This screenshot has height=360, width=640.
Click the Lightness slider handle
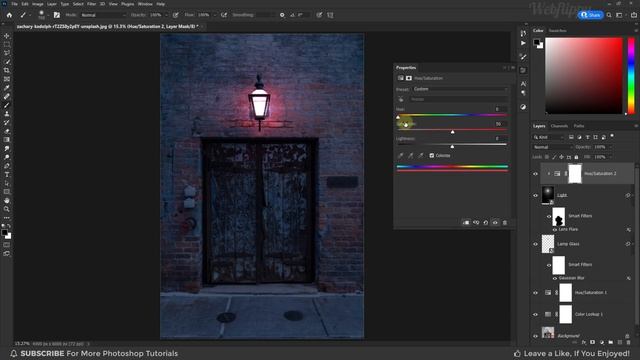[452, 147]
